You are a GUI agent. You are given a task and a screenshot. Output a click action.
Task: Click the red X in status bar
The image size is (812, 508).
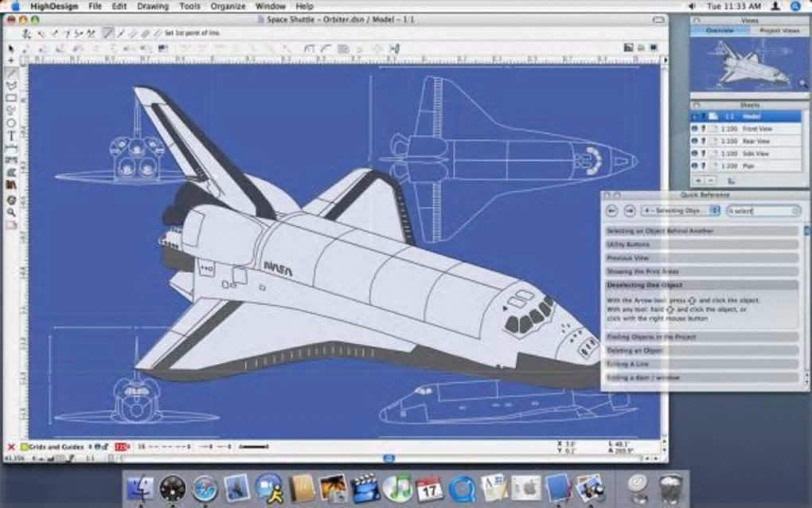pos(11,447)
